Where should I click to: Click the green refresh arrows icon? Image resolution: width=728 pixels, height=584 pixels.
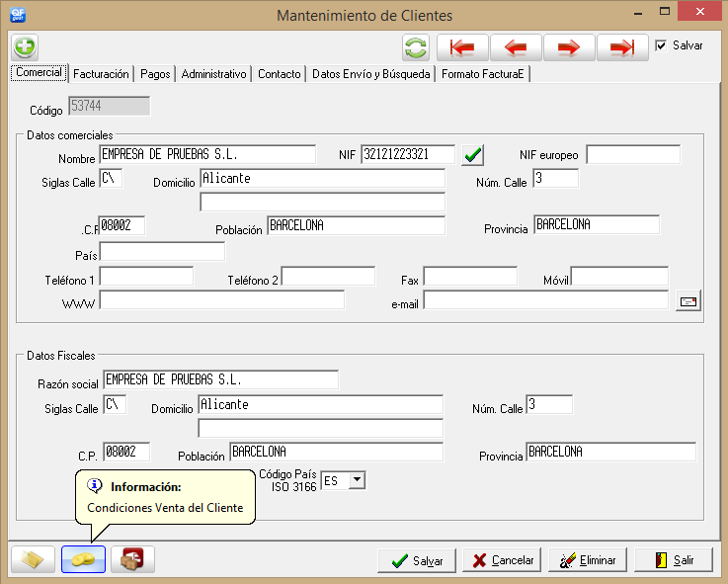tap(416, 47)
